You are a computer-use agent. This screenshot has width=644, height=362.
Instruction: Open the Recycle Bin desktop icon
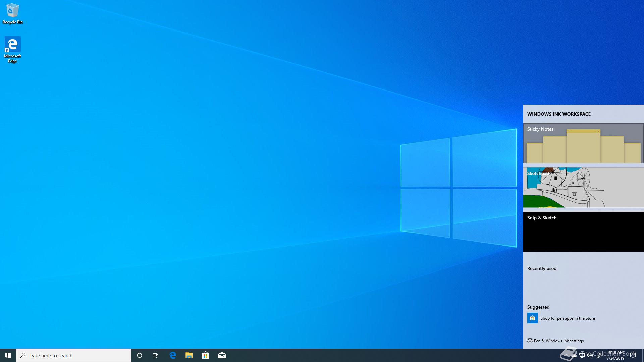[13, 13]
